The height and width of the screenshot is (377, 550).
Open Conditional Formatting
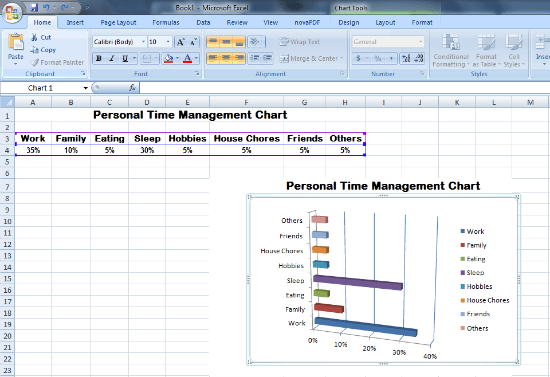(450, 51)
